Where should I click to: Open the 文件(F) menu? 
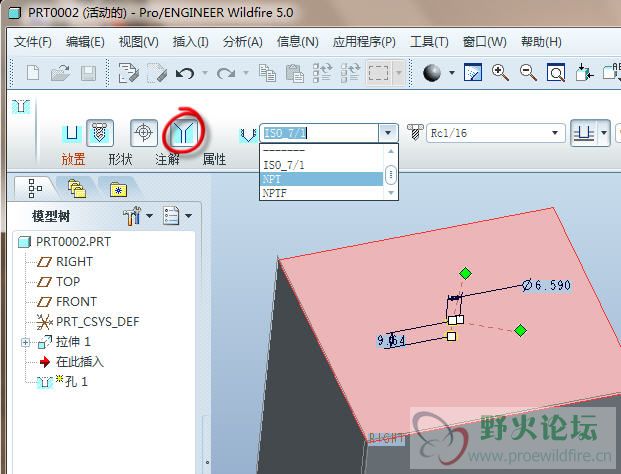pos(32,42)
